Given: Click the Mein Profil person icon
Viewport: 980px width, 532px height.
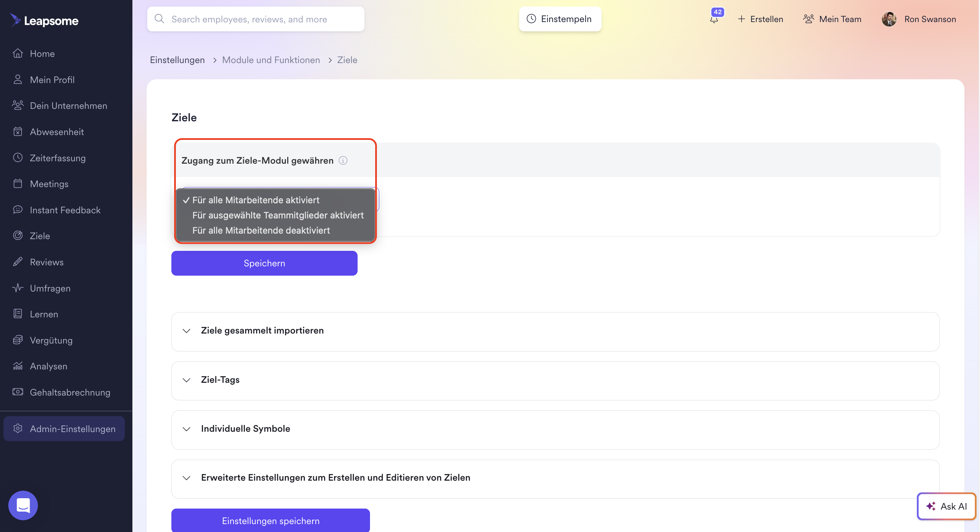Looking at the screenshot, I should (18, 80).
